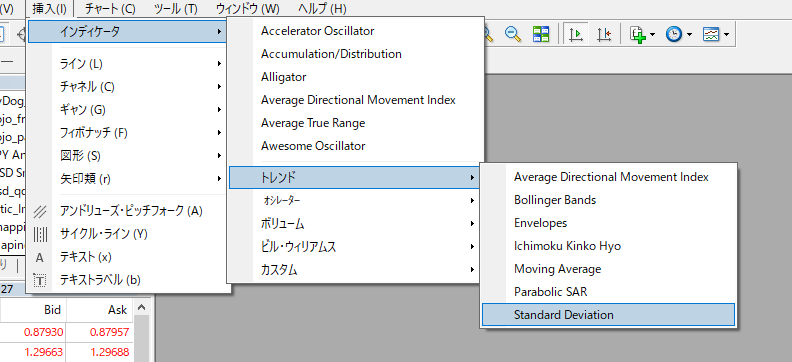Click Market Watch scrollbar up arrow
This screenshot has width=792, height=362.
point(142,307)
